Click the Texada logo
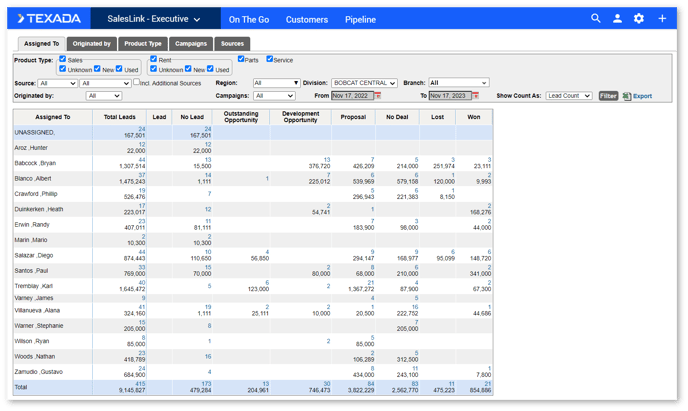This screenshot has height=411, width=688. tap(49, 18)
